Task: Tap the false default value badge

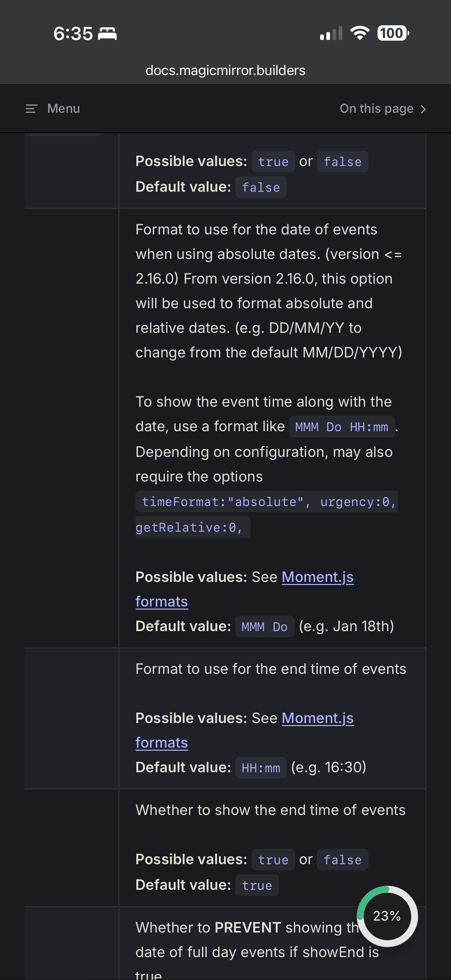Action: pos(260,187)
